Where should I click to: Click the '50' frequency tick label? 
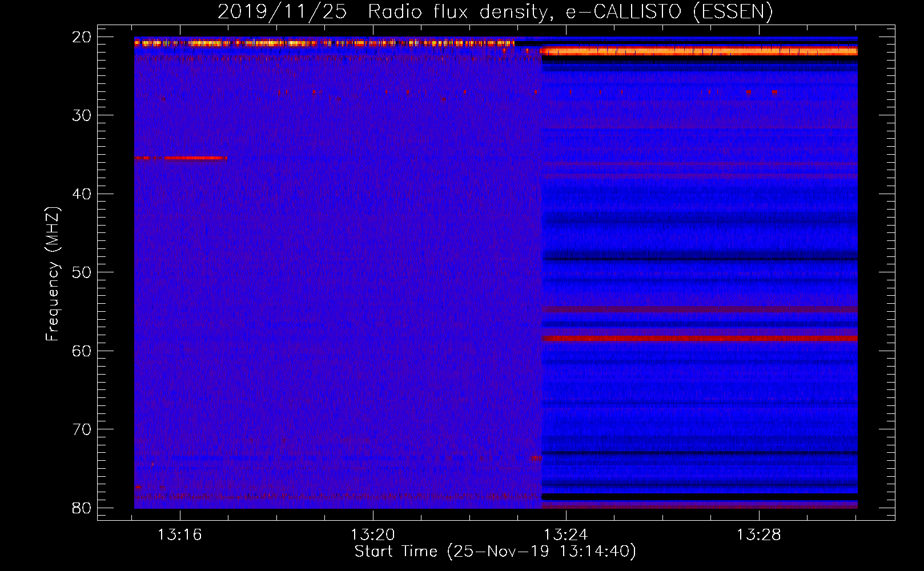[82, 272]
